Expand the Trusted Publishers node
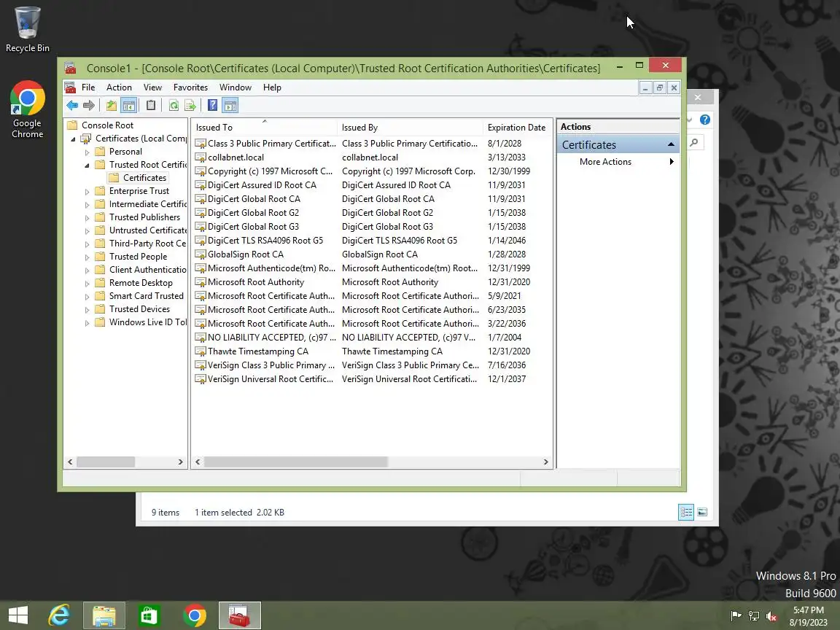Image resolution: width=840 pixels, height=630 pixels. [87, 217]
